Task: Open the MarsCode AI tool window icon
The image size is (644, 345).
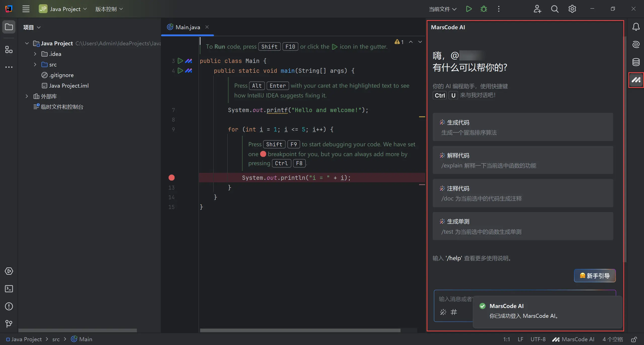Action: [x=636, y=80]
